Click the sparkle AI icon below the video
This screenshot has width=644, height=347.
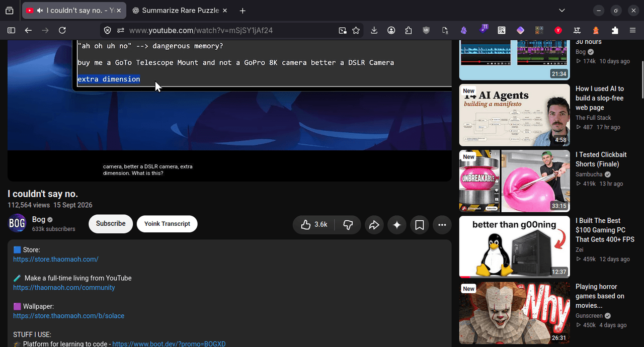click(x=397, y=225)
